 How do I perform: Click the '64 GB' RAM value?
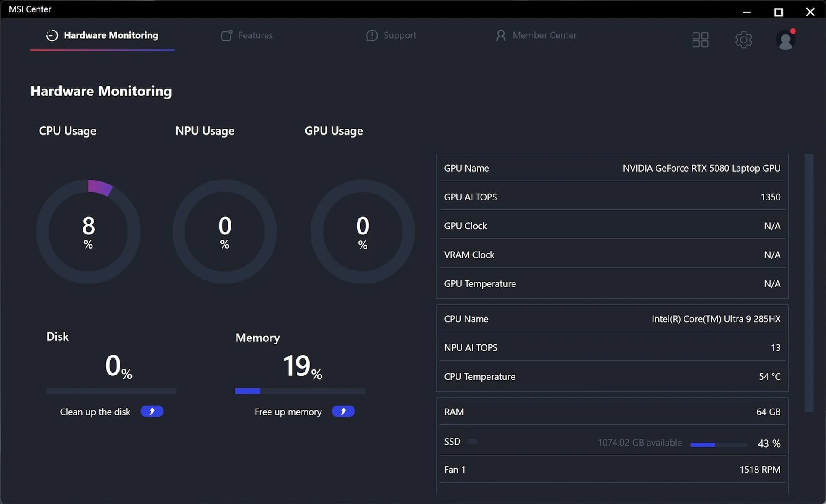(768, 412)
